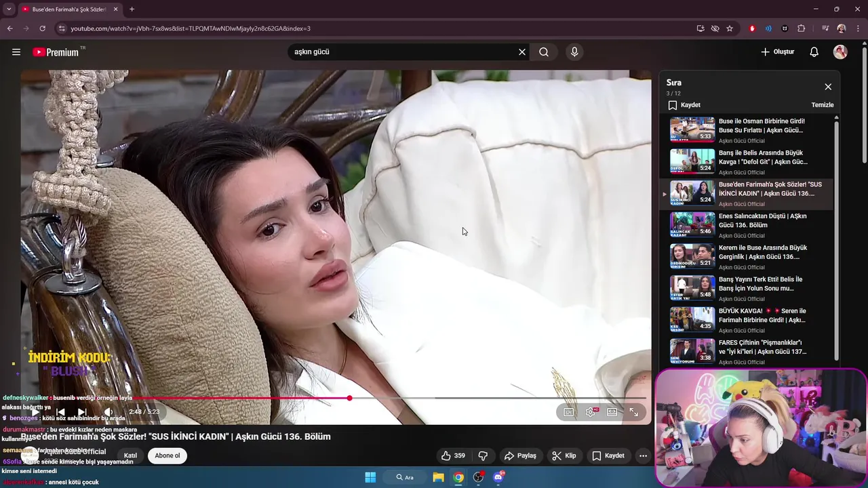
Task: Click the search magnifier button
Action: [x=544, y=52]
